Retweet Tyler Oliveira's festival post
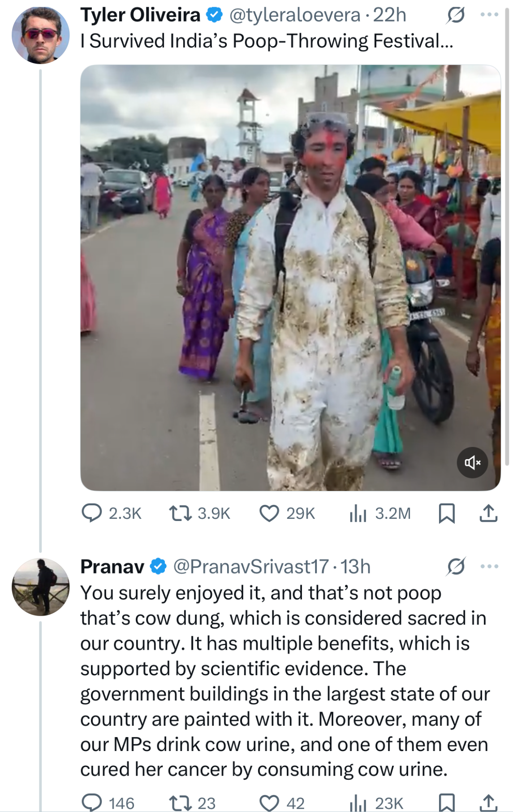 coord(180,513)
